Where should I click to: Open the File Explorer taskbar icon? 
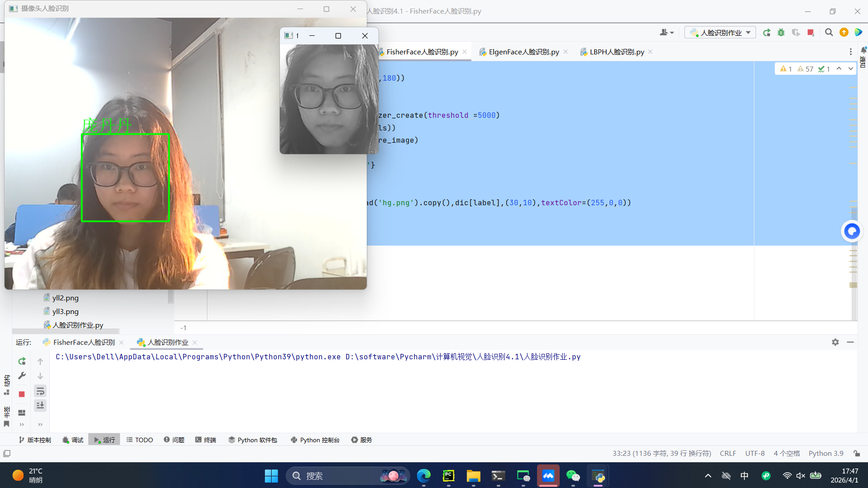coord(474,476)
